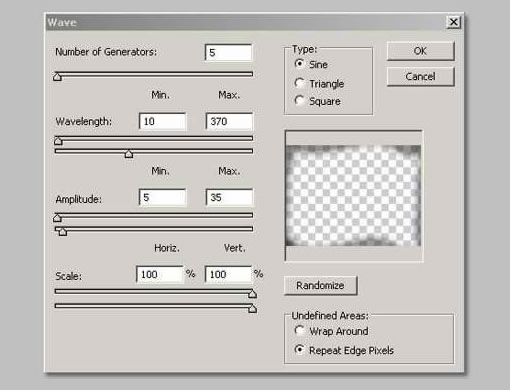Image resolution: width=510 pixels, height=390 pixels.
Task: Click the Randomize button
Action: pyautogui.click(x=320, y=286)
